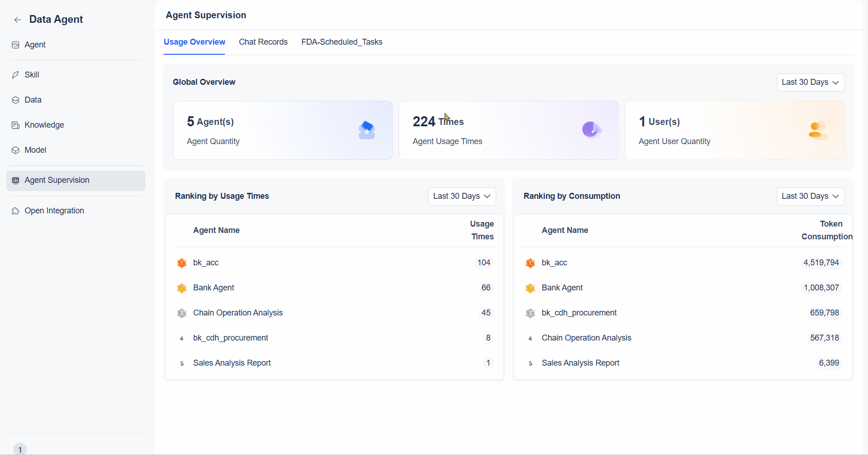Click the Skill feather icon

15,75
